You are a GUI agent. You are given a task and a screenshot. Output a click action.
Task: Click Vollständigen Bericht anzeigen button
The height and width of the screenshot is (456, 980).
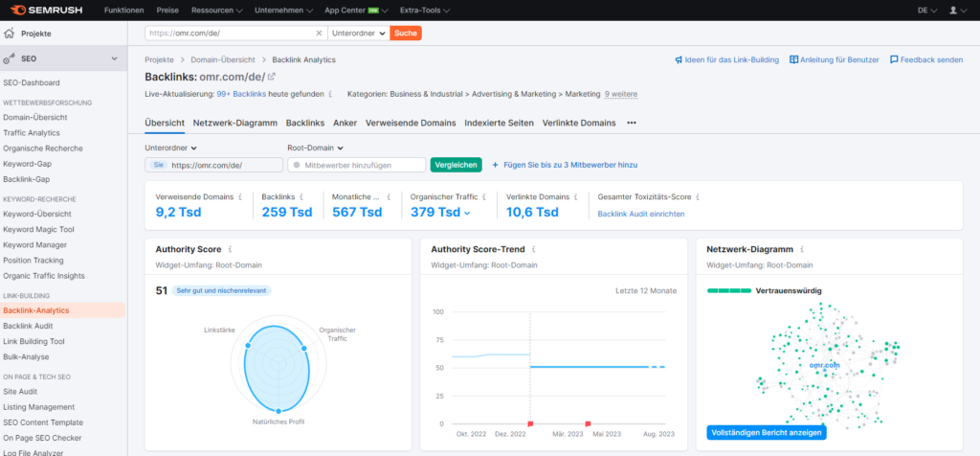click(765, 432)
